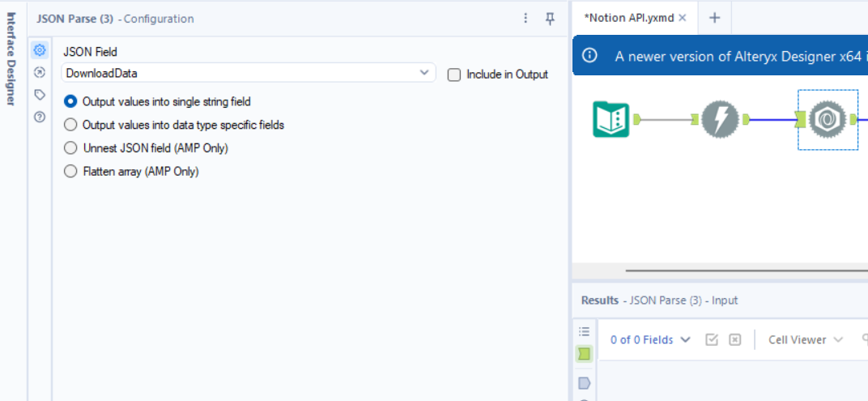
Task: Open the Help question mark icon
Action: click(x=40, y=117)
